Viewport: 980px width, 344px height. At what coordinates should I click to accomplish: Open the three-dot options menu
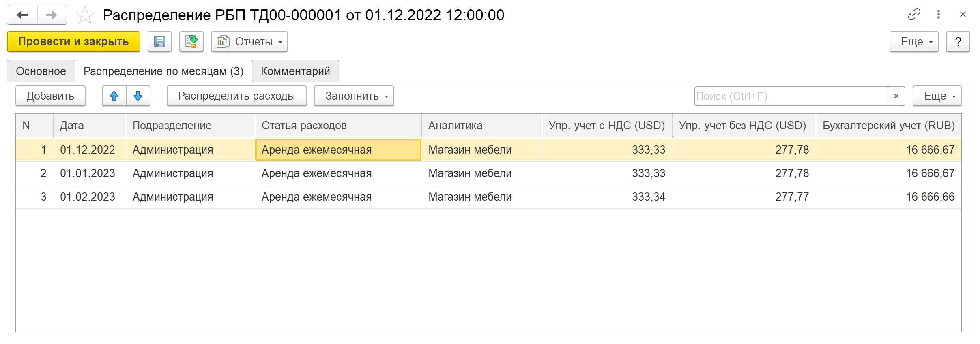(x=938, y=15)
